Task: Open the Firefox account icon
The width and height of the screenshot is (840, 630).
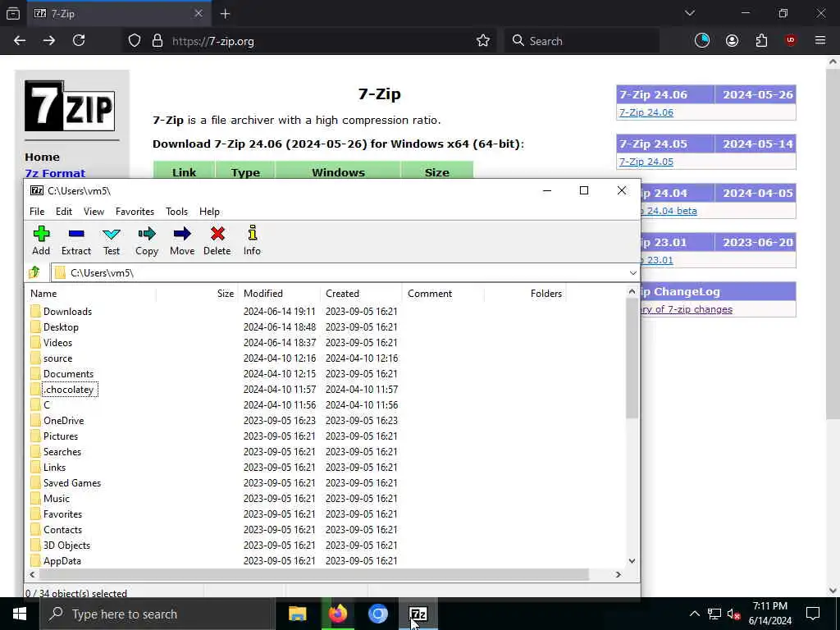Action: point(732,41)
